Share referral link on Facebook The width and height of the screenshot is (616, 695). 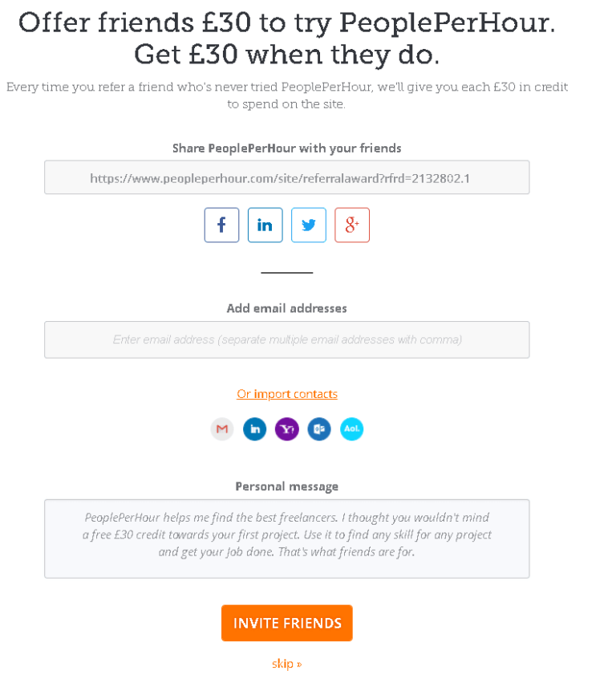pyautogui.click(x=221, y=226)
